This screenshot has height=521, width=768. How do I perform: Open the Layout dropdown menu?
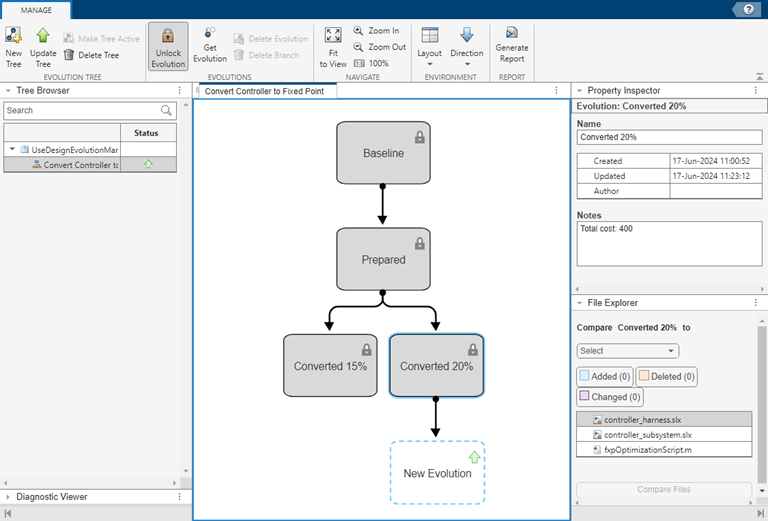429,45
